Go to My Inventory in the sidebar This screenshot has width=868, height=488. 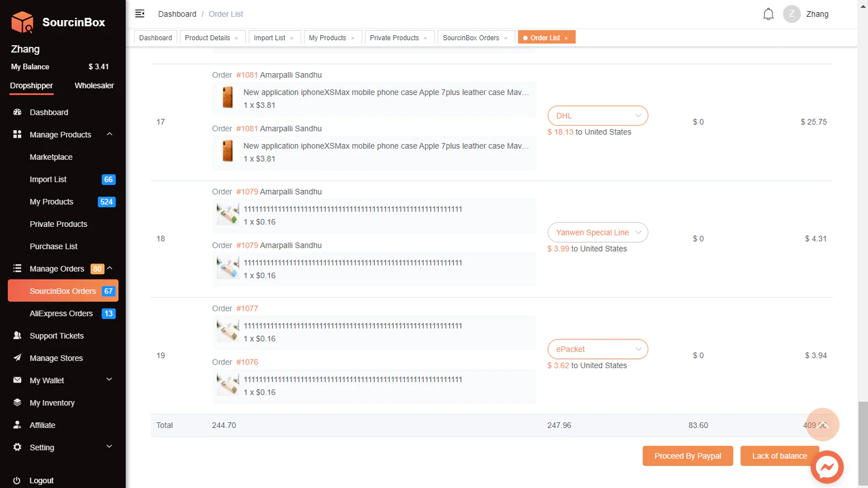click(52, 403)
